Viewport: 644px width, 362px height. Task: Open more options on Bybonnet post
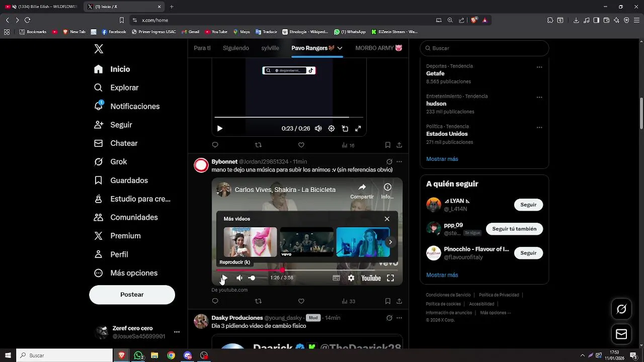coord(399,162)
